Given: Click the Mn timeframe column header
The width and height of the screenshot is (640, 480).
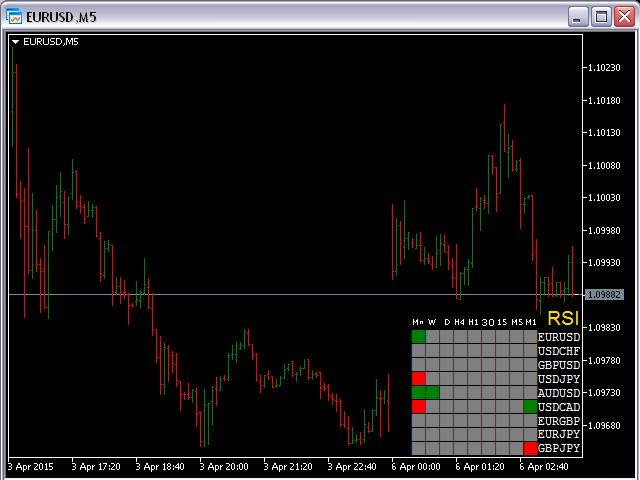Looking at the screenshot, I should click(x=418, y=322).
